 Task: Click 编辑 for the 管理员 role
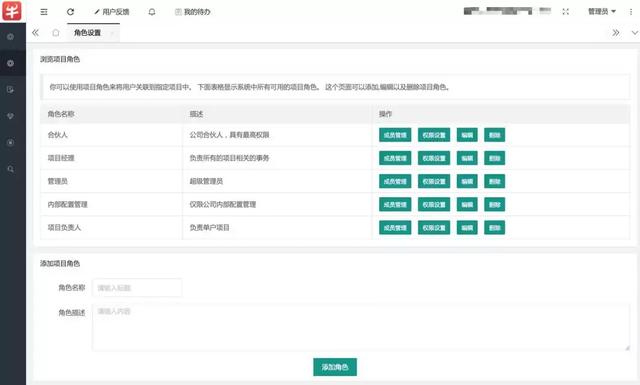pos(467,181)
